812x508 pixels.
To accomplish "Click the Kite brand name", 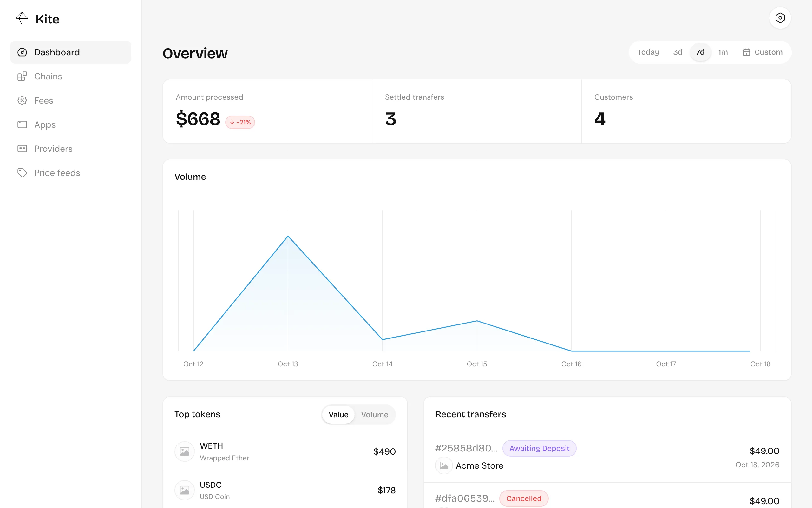I will point(47,19).
